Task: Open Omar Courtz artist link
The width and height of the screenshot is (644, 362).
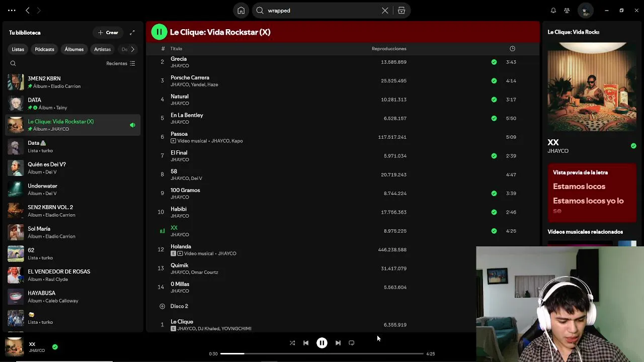Action: coord(204,273)
